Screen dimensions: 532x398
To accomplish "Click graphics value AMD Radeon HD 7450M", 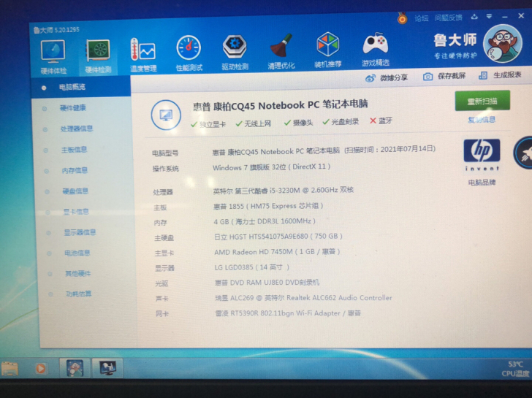I will [x=277, y=252].
